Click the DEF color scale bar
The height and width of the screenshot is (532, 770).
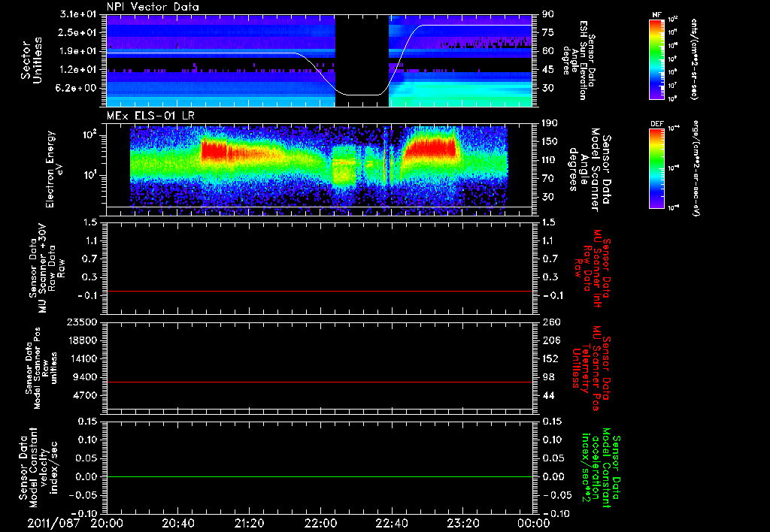(x=657, y=168)
